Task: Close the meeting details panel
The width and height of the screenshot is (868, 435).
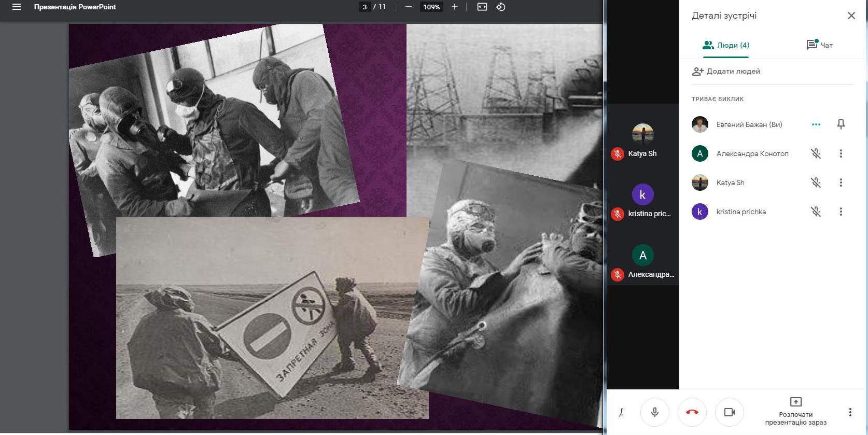Action: tap(851, 16)
